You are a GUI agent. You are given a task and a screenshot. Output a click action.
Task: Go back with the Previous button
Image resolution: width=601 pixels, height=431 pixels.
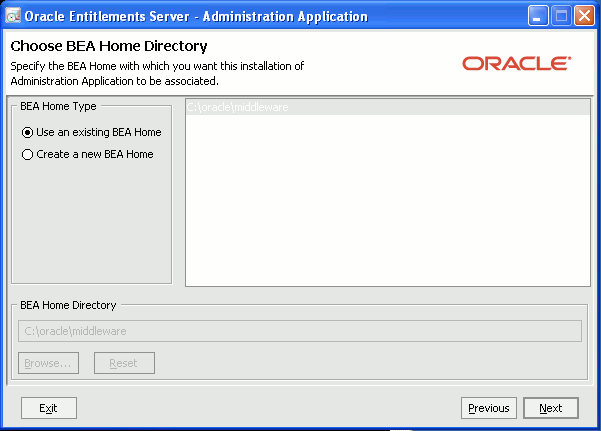(489, 408)
